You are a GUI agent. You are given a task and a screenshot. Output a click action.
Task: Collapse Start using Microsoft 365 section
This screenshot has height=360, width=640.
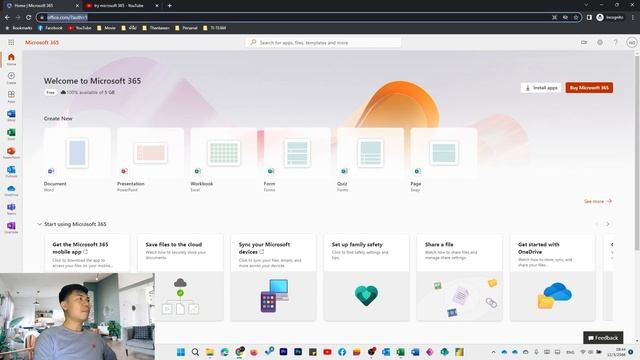coord(40,224)
